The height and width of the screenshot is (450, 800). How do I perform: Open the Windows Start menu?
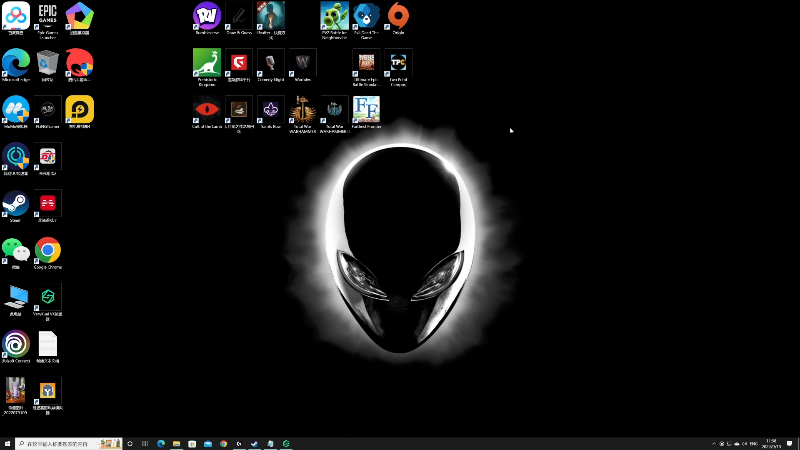point(7,444)
